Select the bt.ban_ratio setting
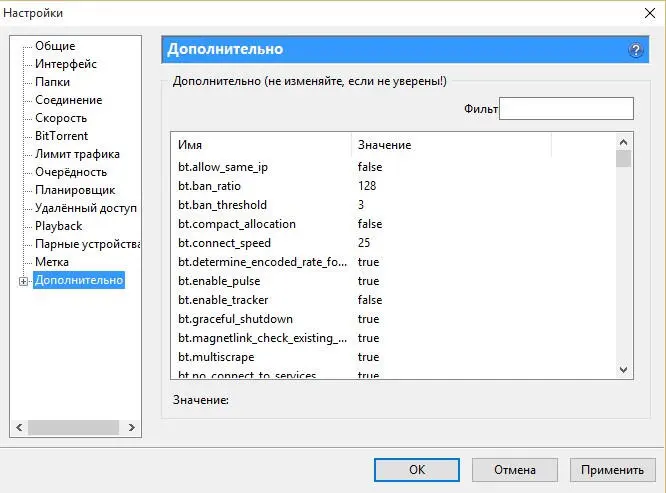Screen dimensions: 666x493 click(x=393, y=186)
